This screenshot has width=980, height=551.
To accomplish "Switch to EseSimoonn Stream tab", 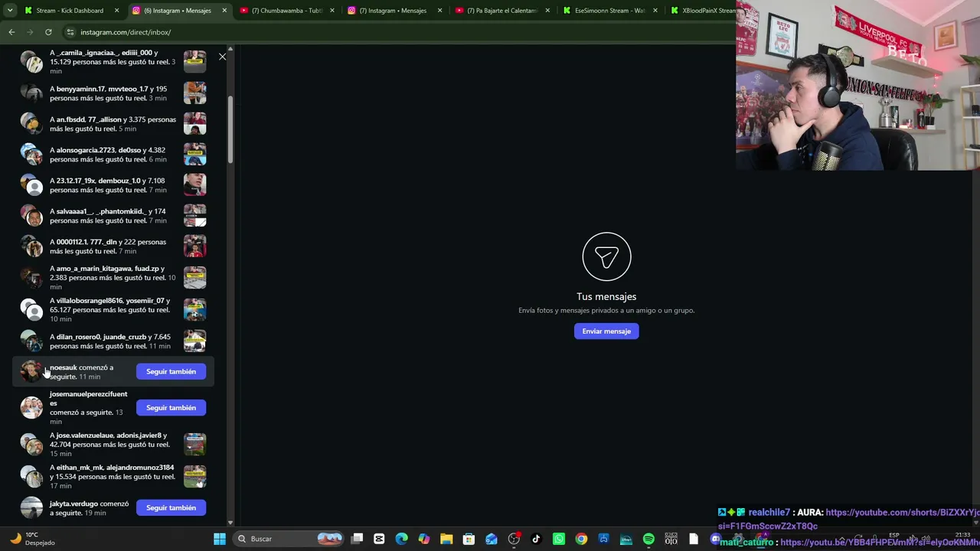I will click(x=609, y=11).
